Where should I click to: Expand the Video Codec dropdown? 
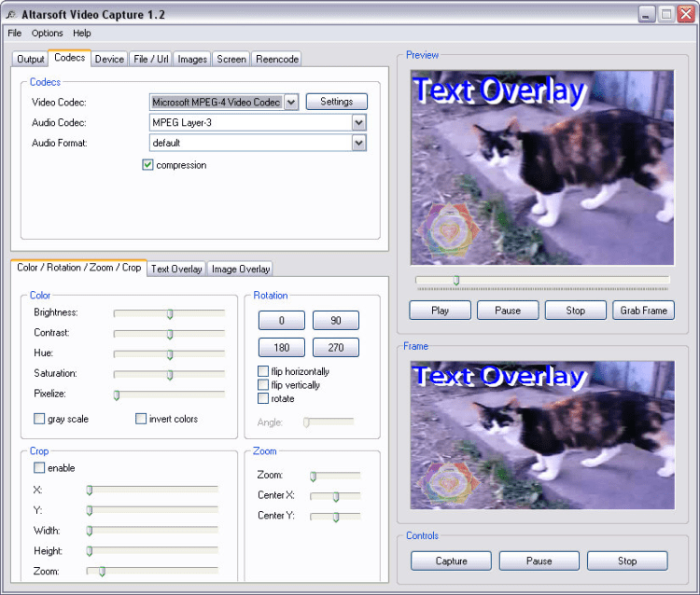tap(291, 103)
